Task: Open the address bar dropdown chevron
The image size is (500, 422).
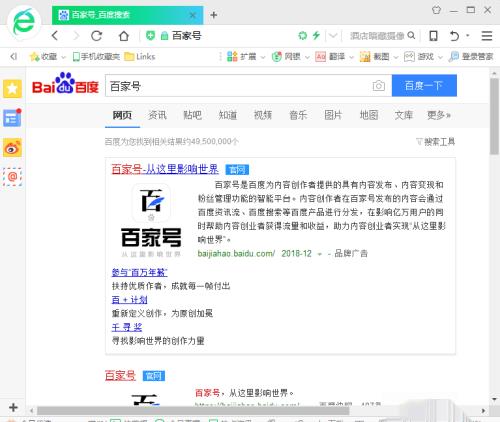Action: [x=333, y=36]
